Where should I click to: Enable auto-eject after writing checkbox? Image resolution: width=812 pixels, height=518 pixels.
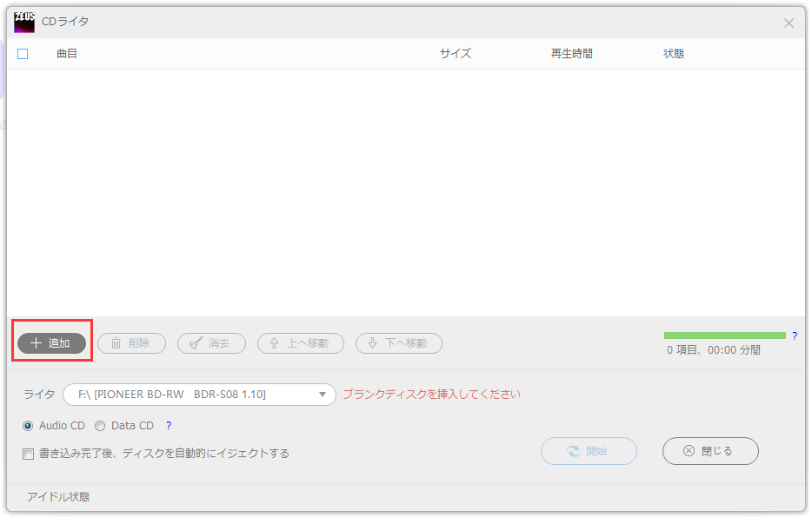pos(28,455)
